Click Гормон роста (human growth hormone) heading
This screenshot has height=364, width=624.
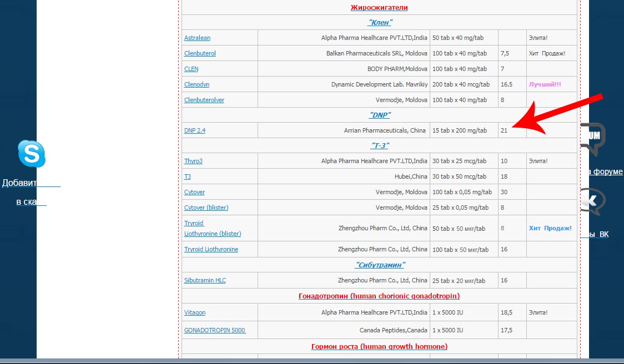[x=379, y=346]
